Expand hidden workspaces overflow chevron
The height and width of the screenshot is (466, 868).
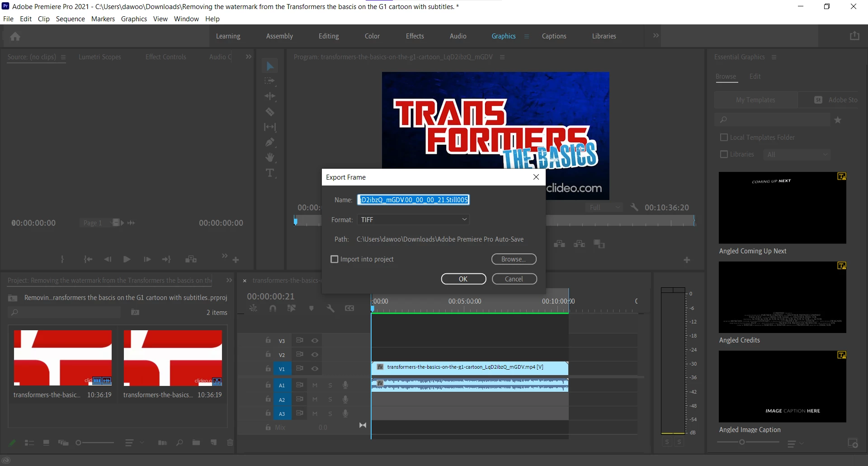[x=656, y=36]
